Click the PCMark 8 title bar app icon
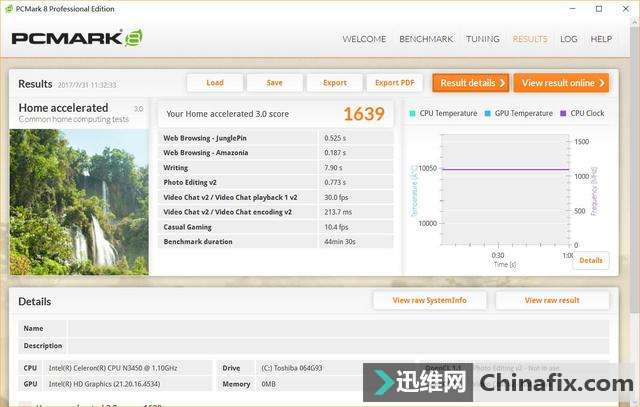This screenshot has width=640, height=407. pyautogui.click(x=9, y=9)
